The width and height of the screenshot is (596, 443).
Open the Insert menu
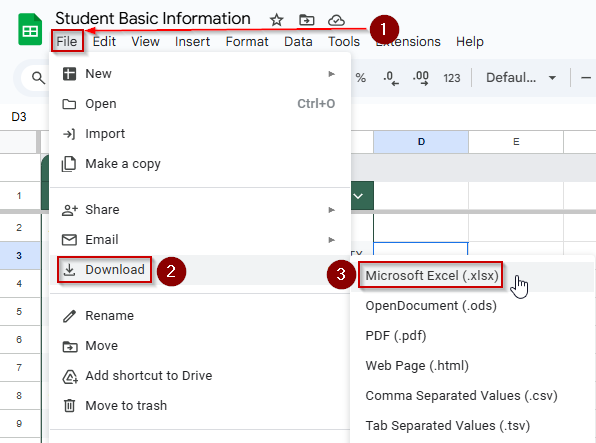click(x=192, y=41)
